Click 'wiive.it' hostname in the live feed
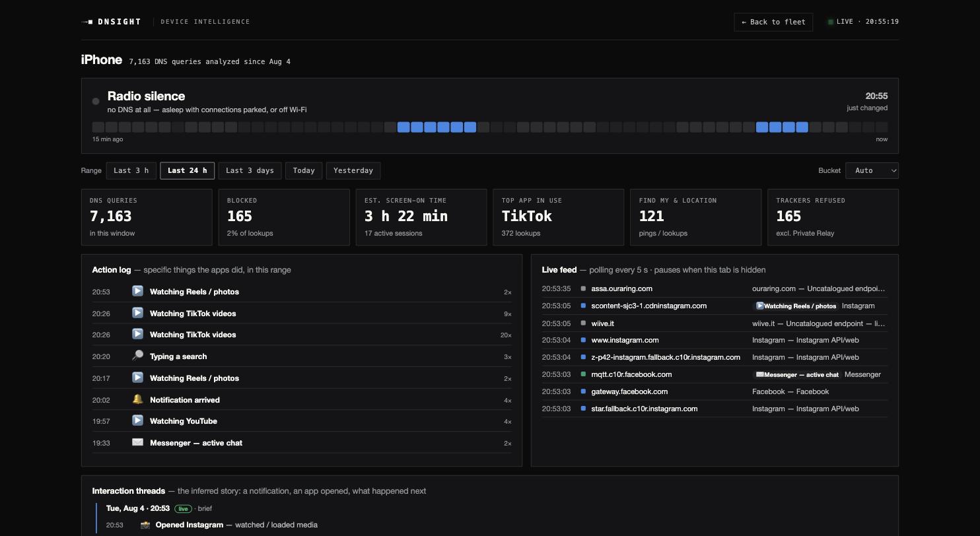Image resolution: width=980 pixels, height=536 pixels. (x=602, y=323)
